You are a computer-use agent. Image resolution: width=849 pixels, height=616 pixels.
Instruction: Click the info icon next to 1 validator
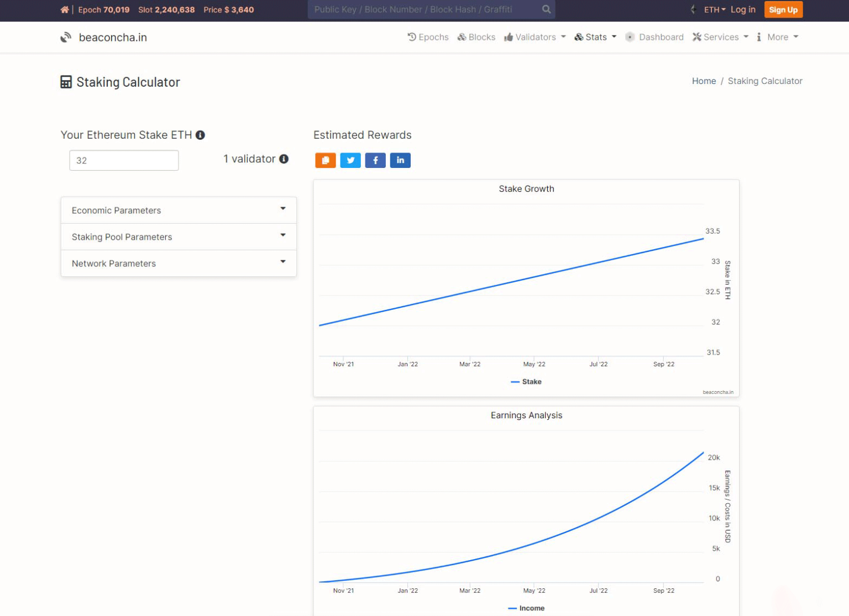pyautogui.click(x=284, y=159)
